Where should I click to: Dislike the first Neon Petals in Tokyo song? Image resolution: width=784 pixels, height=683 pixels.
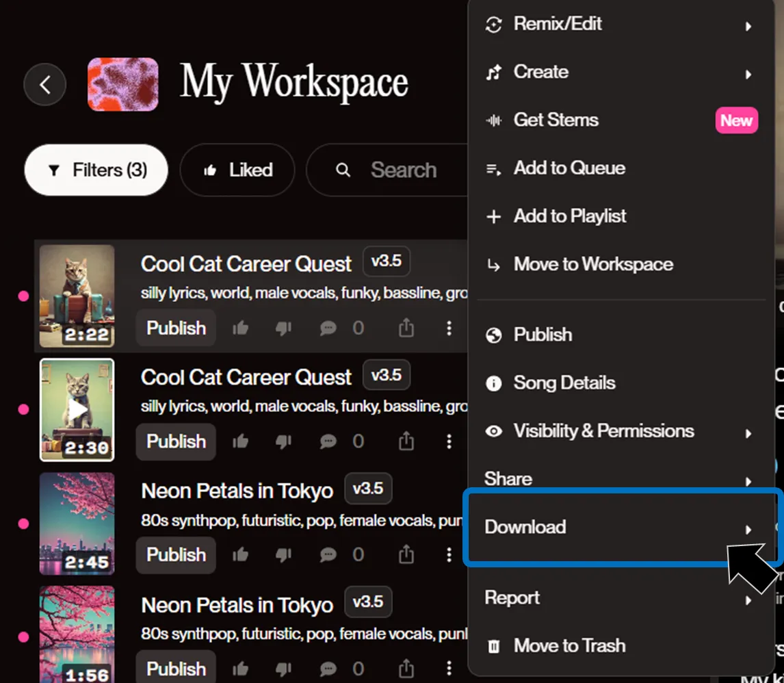pos(283,555)
